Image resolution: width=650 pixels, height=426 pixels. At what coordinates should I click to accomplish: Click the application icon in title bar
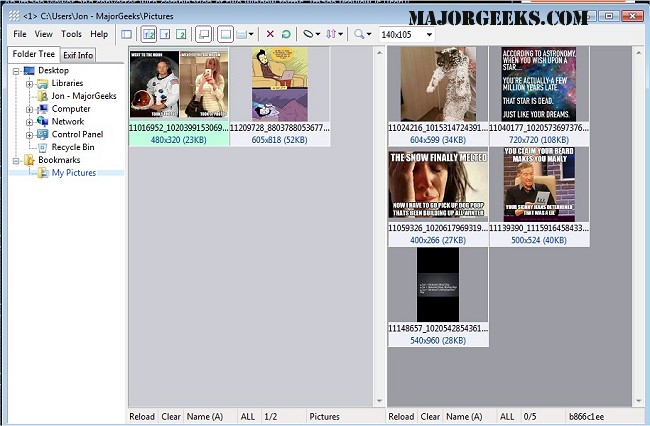click(14, 16)
